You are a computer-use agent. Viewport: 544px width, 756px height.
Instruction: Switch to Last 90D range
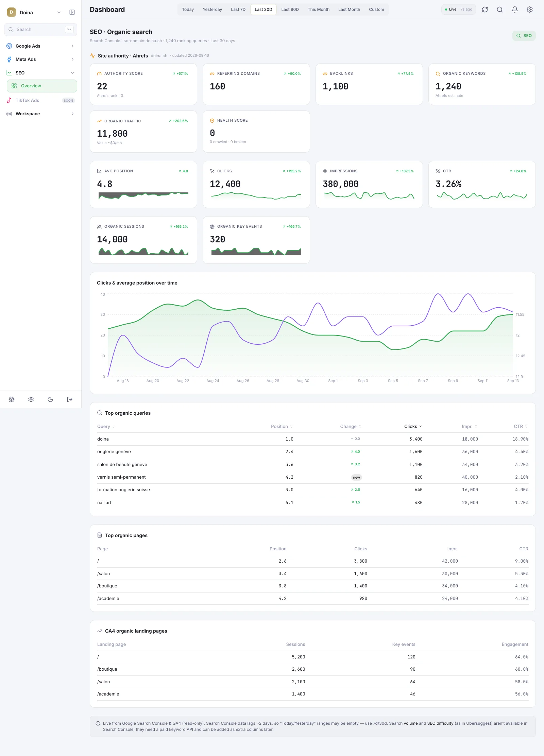click(290, 10)
